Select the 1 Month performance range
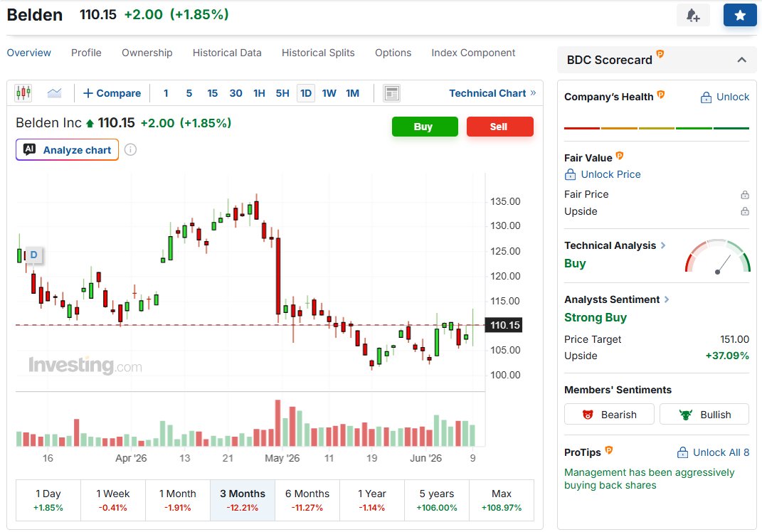The height and width of the screenshot is (532, 762). 177,500
